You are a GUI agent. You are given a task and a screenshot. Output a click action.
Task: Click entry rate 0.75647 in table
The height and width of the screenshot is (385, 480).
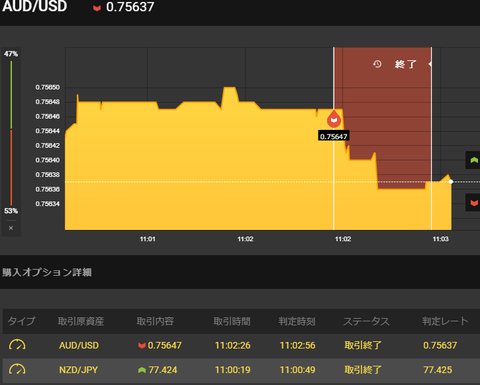click(165, 345)
